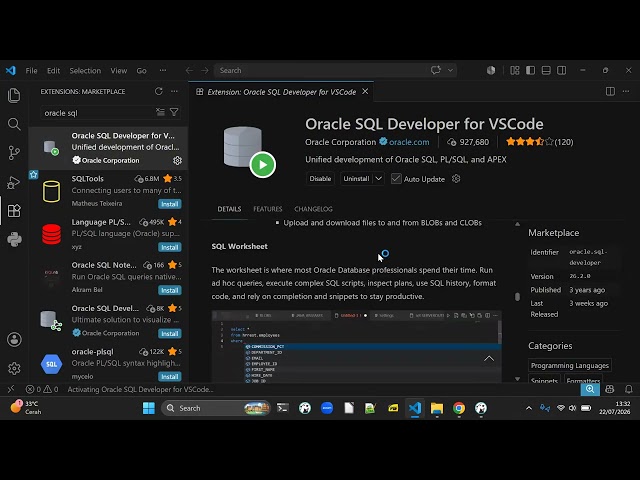The image size is (640, 480).
Task: Open notifications bell in status bar
Action: point(629,389)
